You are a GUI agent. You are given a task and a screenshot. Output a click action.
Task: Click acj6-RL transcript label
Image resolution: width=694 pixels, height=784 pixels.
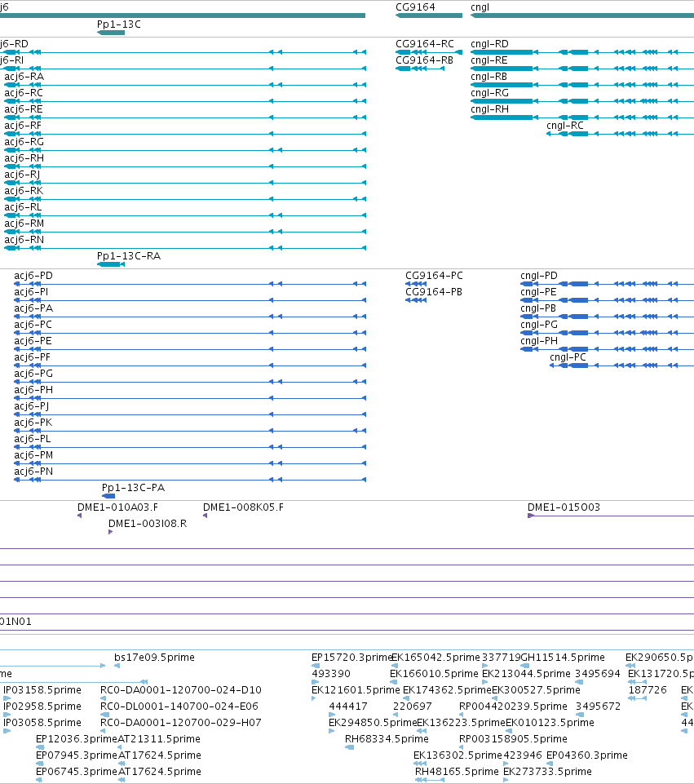pos(23,207)
